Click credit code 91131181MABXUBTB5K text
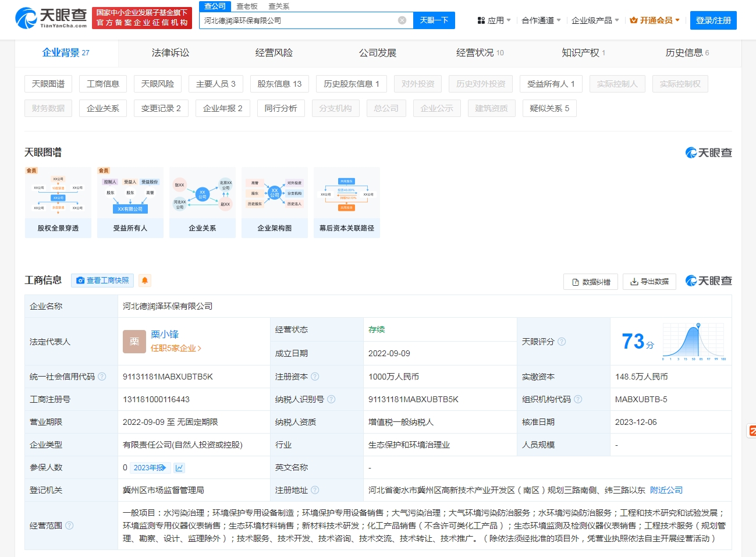This screenshot has width=756, height=557. pos(168,377)
